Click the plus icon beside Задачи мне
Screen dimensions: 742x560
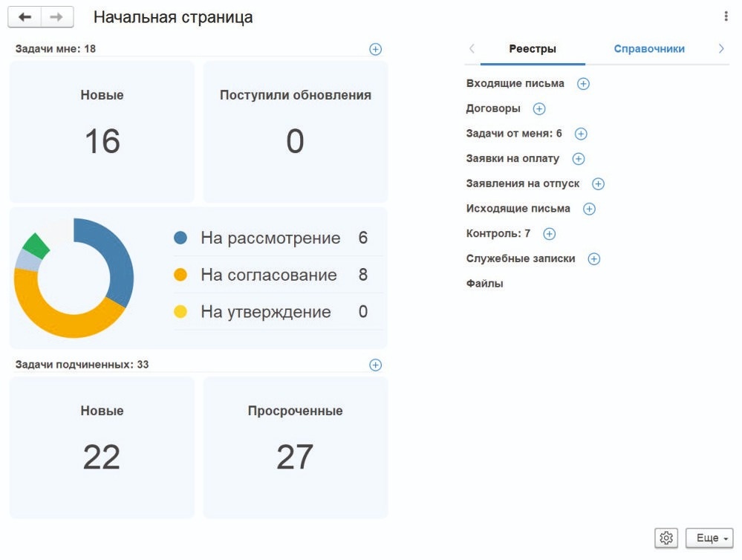click(x=375, y=49)
